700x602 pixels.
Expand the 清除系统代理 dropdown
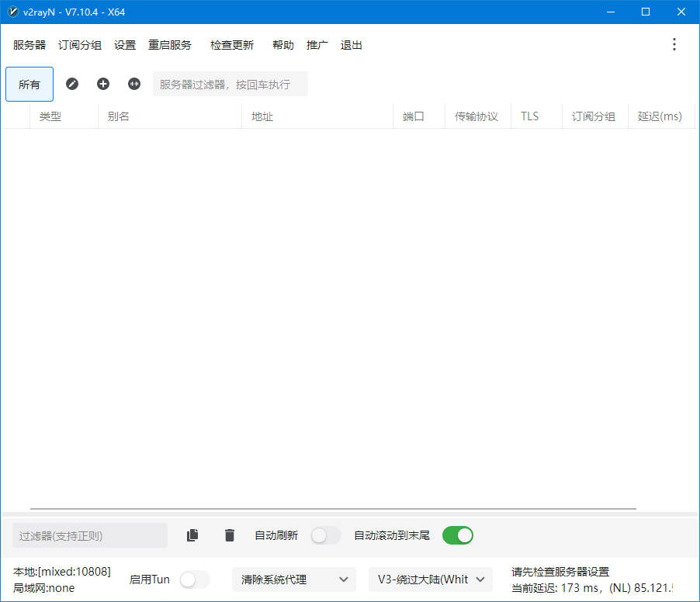[293, 580]
